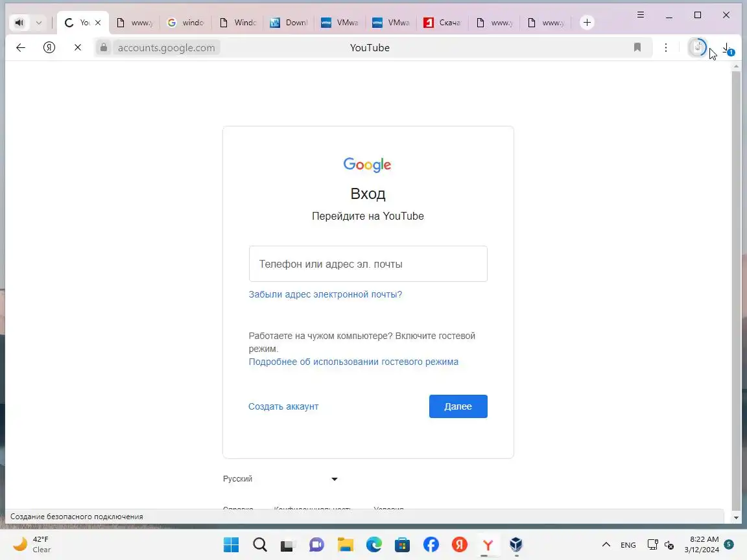Click scrollbar up arrow
This screenshot has width=747, height=560.
click(x=736, y=67)
